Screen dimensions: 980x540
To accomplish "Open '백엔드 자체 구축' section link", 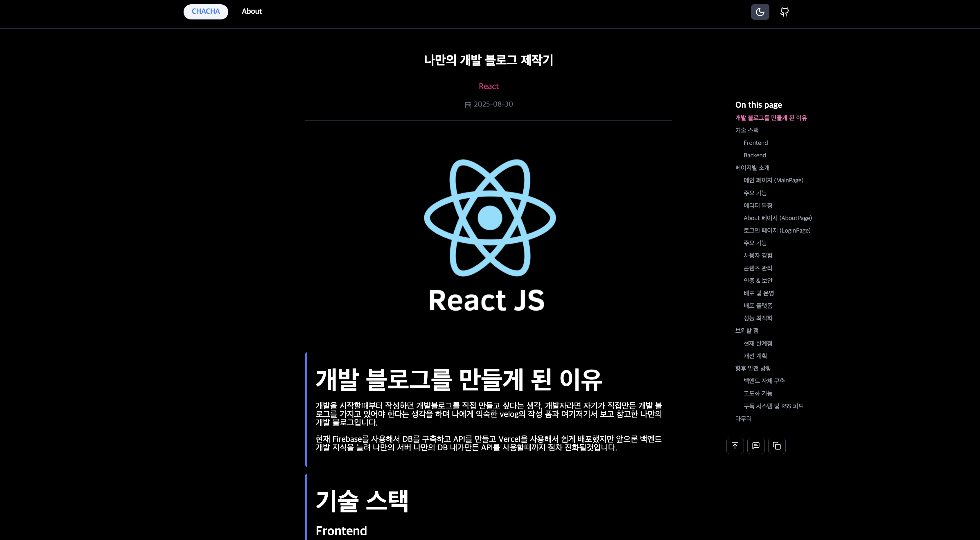I will tap(764, 381).
